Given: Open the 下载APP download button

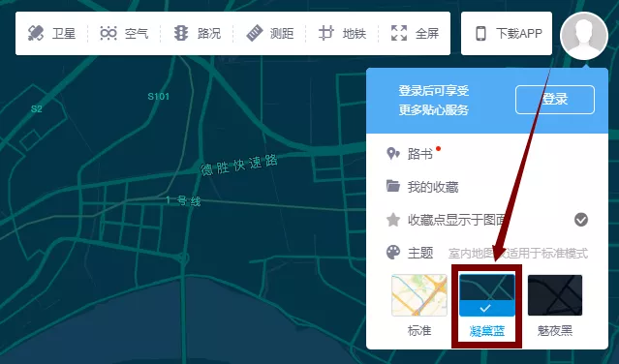Looking at the screenshot, I should pyautogui.click(x=507, y=34).
